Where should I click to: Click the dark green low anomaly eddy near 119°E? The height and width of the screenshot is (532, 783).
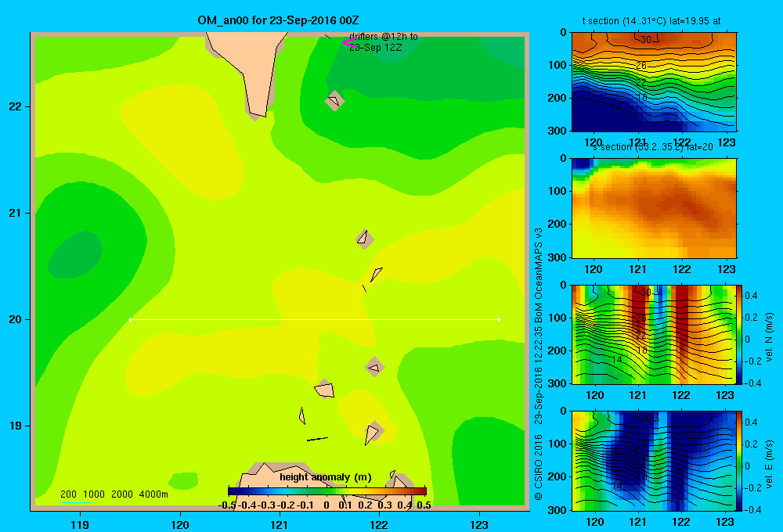pos(75,254)
